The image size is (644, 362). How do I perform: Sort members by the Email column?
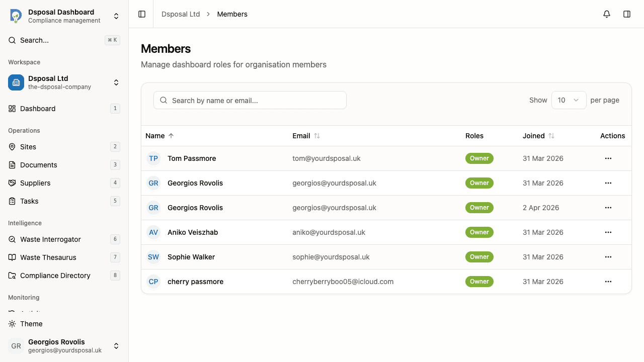pos(306,136)
